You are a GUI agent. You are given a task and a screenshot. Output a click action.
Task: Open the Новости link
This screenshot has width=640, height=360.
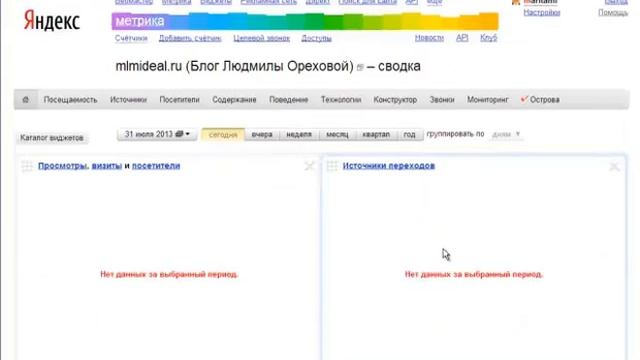tap(429, 38)
